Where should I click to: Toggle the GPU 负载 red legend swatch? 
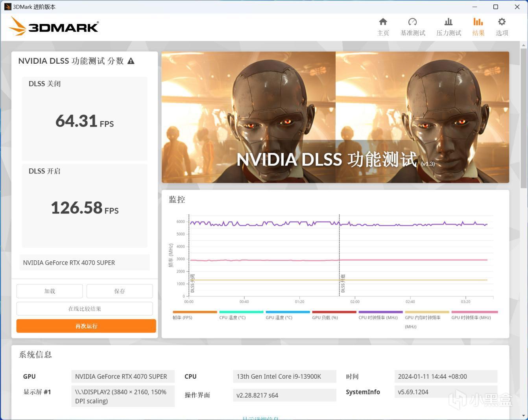pos(334,312)
